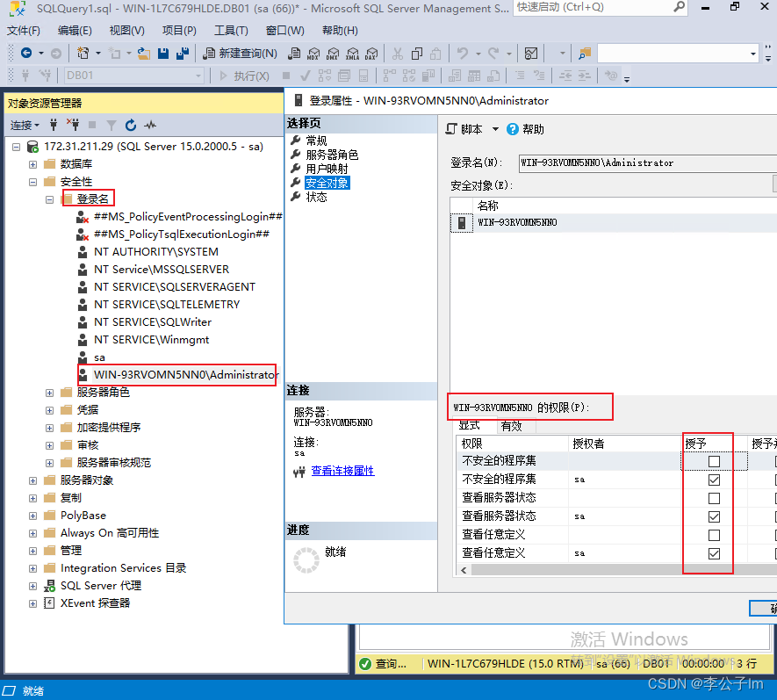Select the WIN-93RVOMN5NN0 securable row

pyautogui.click(x=613, y=222)
